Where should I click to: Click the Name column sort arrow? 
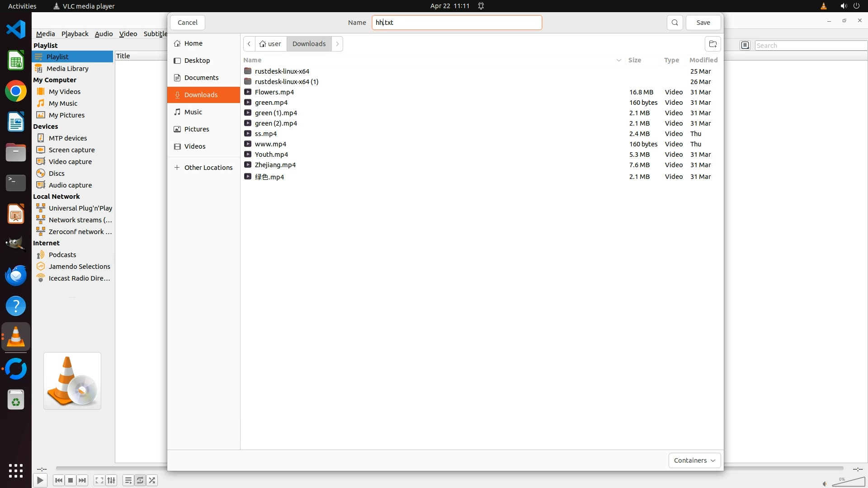(x=618, y=60)
